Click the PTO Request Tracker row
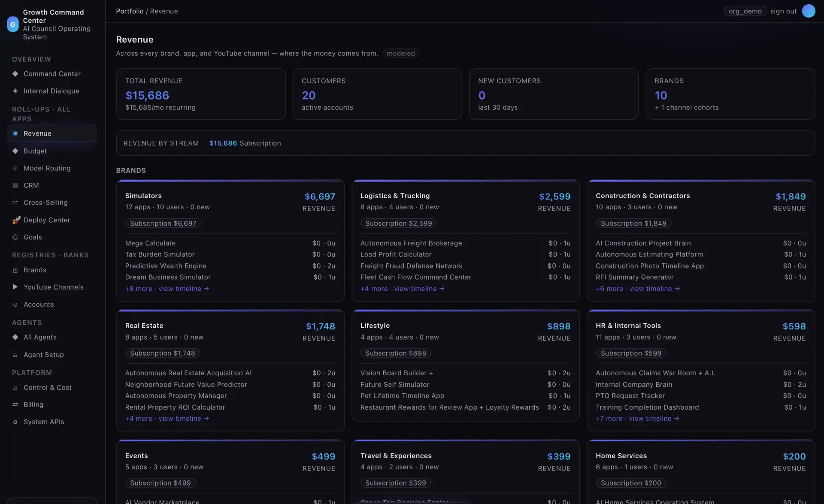The height and width of the screenshot is (504, 824). point(701,396)
